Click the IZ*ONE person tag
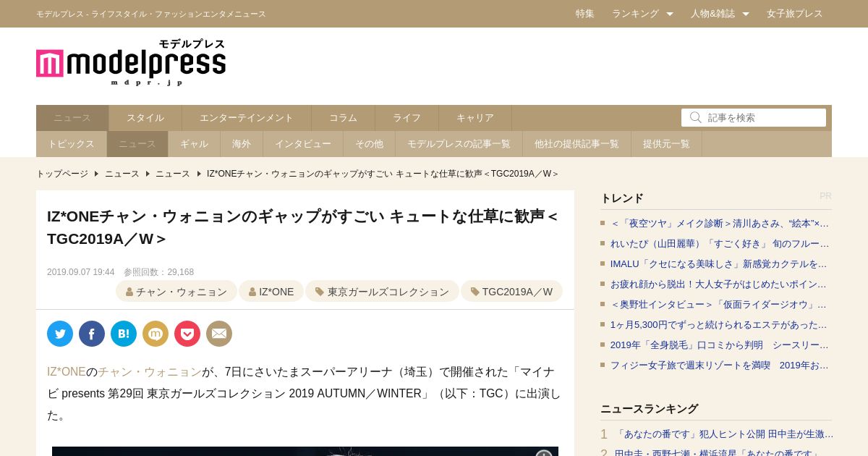This screenshot has width=868, height=456. (x=271, y=292)
